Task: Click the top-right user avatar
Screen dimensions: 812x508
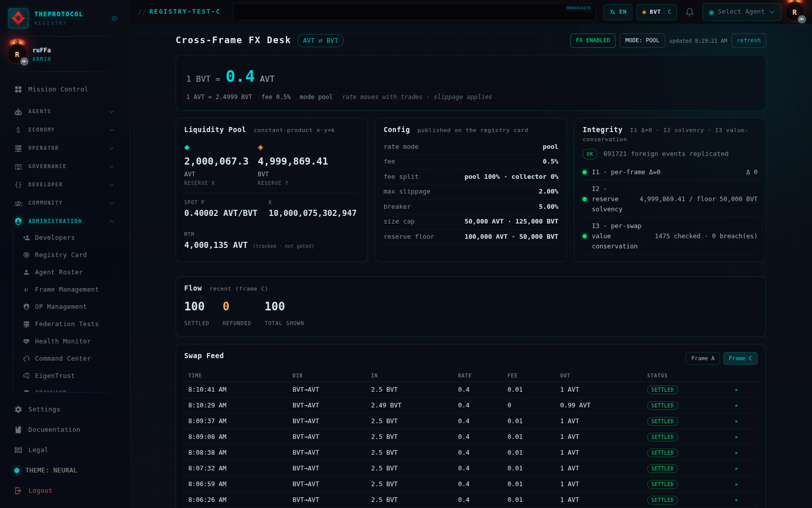Action: pyautogui.click(x=795, y=12)
